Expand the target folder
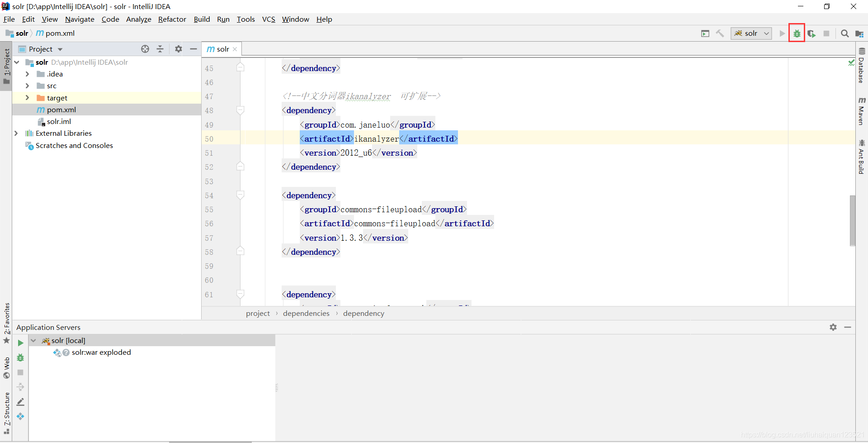The width and height of the screenshot is (868, 443). tap(27, 98)
